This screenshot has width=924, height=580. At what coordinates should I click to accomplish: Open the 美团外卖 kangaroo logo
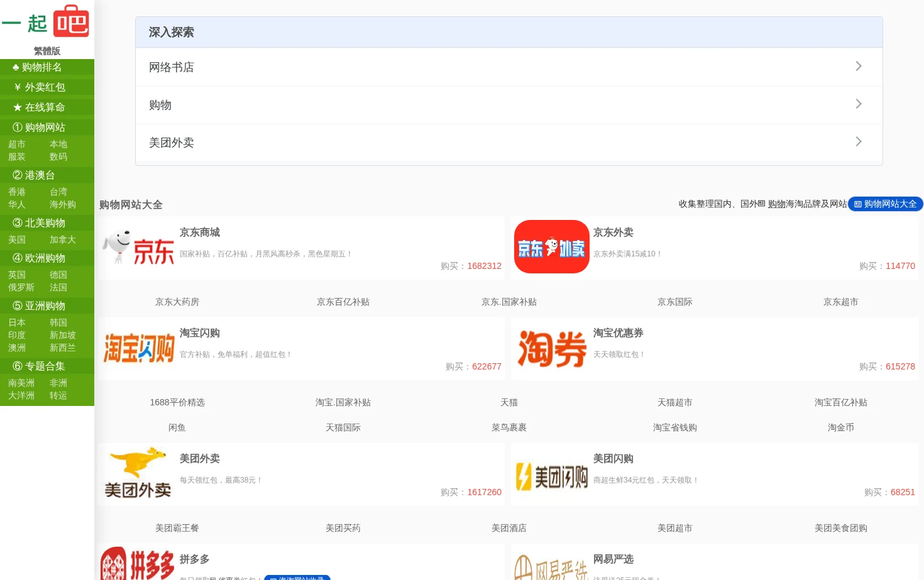tap(138, 473)
